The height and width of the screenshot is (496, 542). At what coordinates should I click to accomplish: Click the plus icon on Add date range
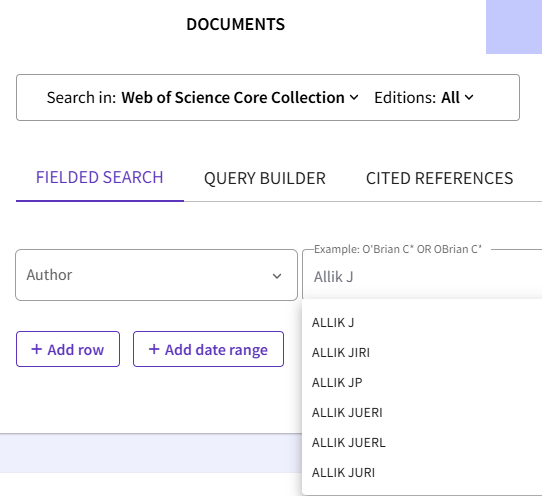pos(154,349)
